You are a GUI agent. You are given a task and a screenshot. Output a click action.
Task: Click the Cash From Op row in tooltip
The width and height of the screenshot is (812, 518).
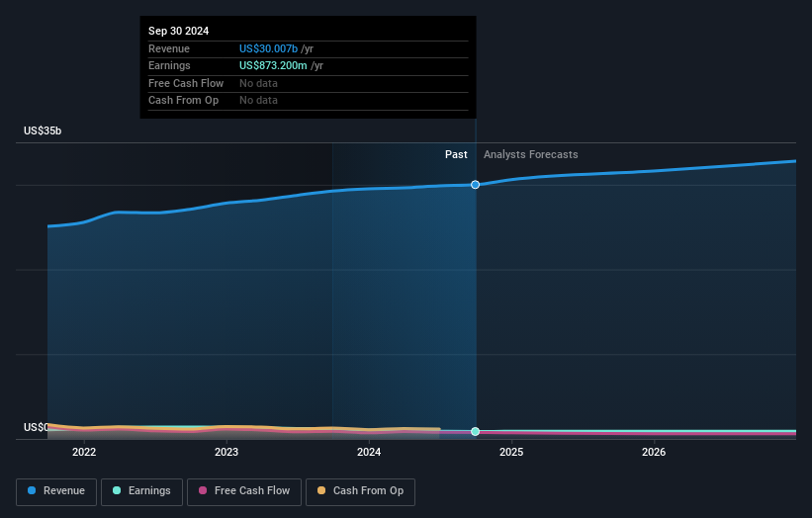(309, 101)
